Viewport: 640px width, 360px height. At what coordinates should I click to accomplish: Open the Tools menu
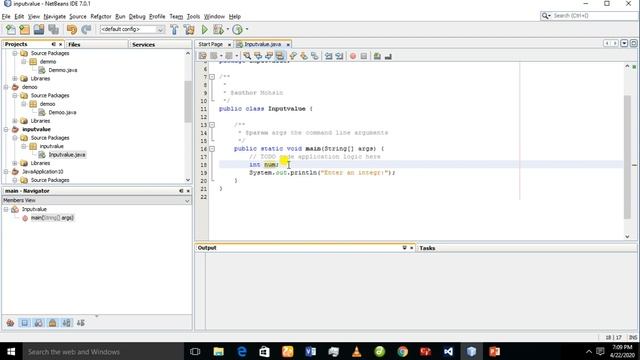pos(193,16)
